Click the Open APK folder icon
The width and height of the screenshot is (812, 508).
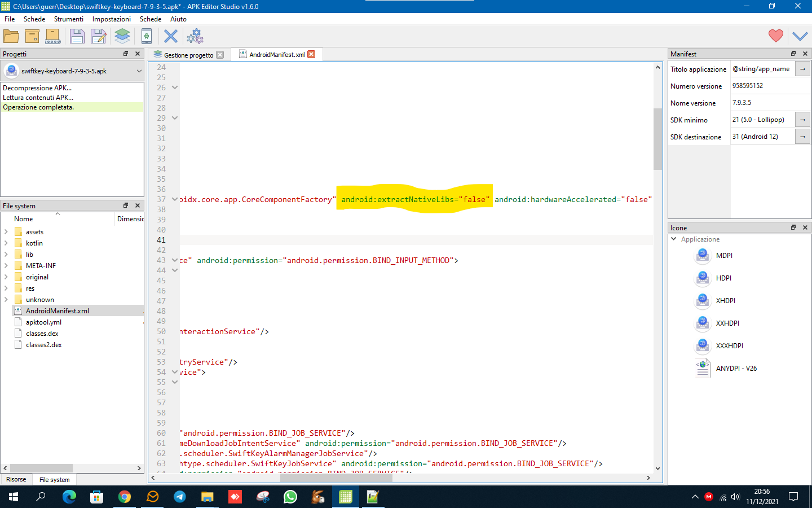(11, 36)
